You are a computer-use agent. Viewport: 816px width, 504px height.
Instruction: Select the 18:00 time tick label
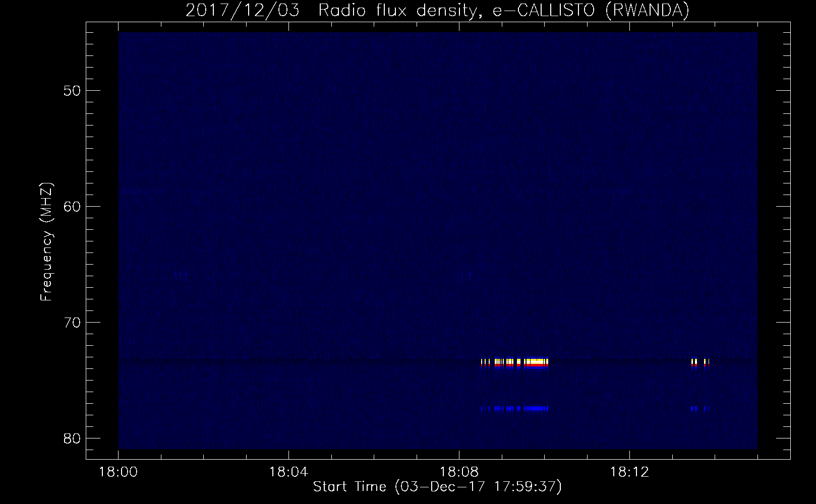[x=119, y=472]
